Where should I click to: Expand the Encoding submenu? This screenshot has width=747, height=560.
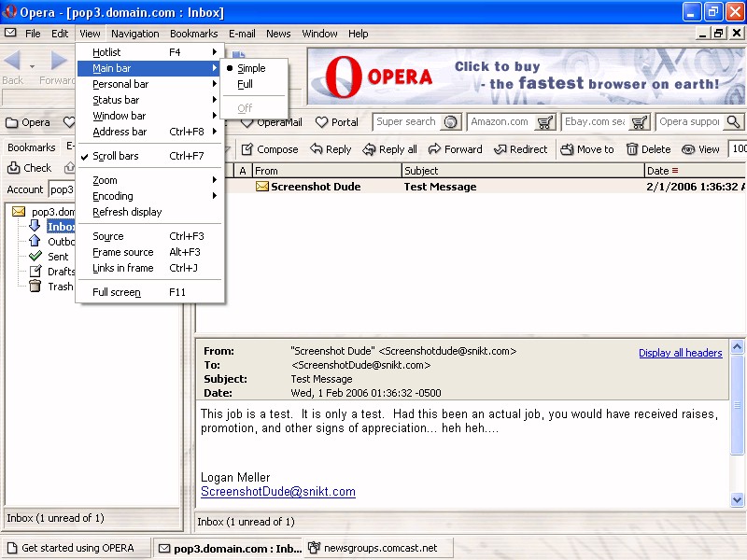pos(149,196)
